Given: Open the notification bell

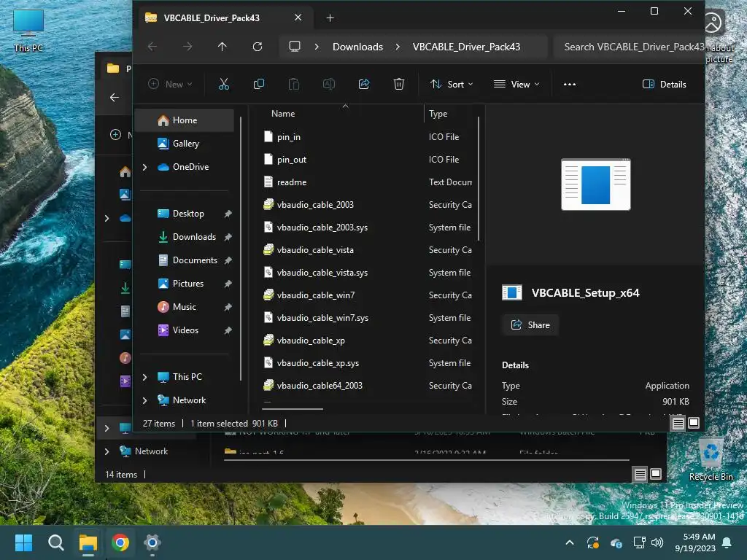Looking at the screenshot, I should (727, 542).
